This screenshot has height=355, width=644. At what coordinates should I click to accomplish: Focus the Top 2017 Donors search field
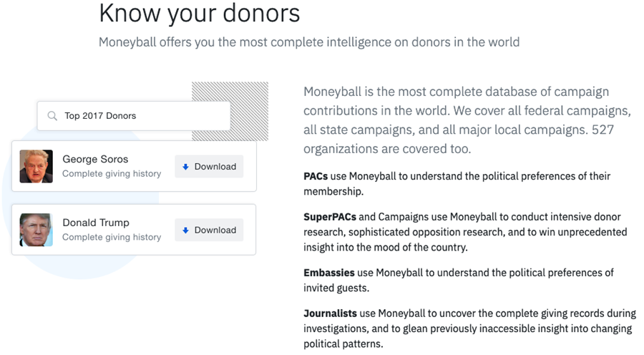(134, 116)
